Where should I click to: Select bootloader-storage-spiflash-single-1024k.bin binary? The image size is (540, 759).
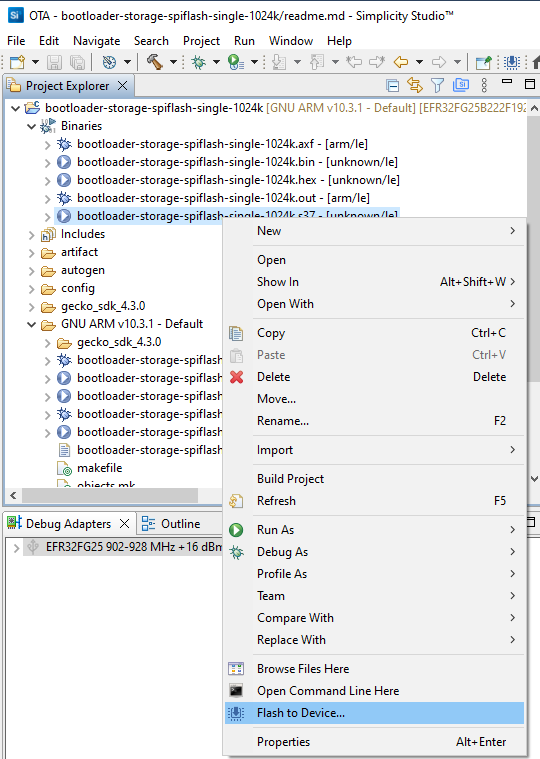237,162
